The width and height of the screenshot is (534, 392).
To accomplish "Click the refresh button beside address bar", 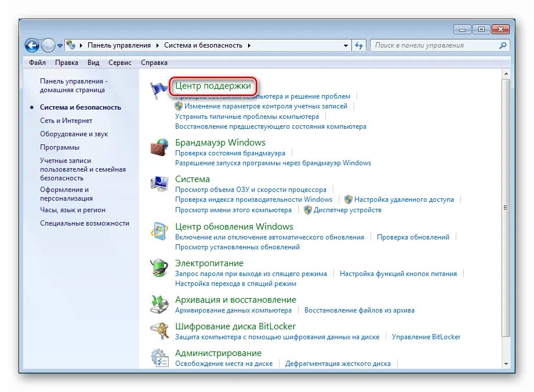I will (359, 45).
